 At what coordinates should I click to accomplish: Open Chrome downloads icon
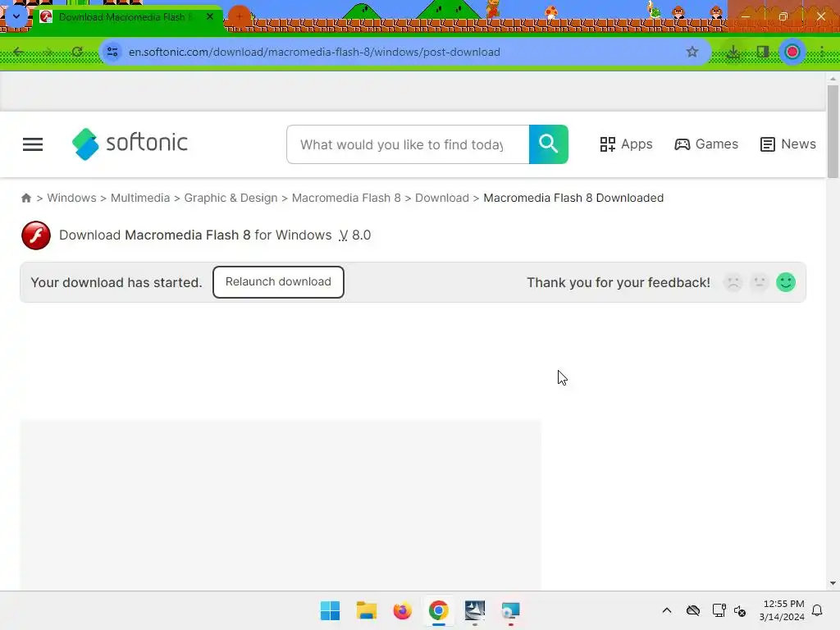(x=733, y=52)
